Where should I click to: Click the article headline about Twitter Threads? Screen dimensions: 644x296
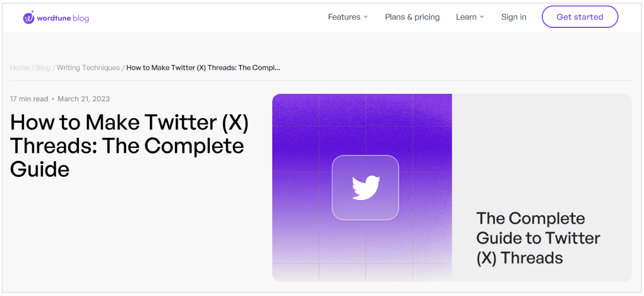click(x=129, y=146)
